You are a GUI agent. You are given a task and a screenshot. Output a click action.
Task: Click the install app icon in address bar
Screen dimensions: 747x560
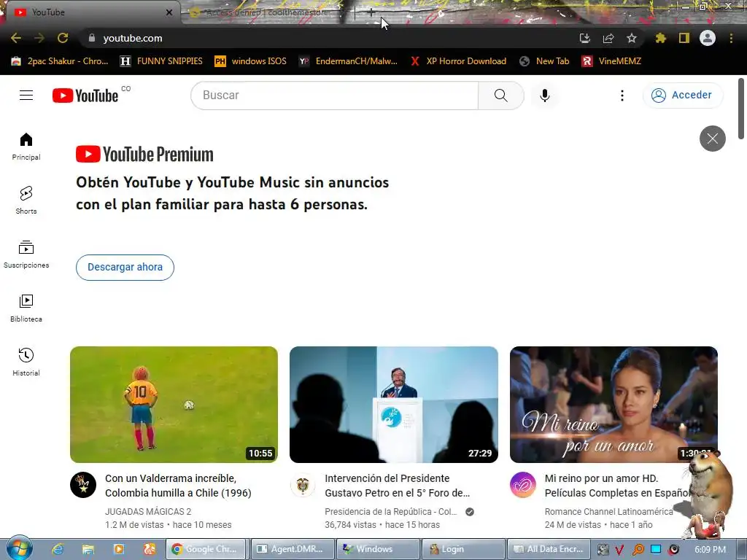(x=584, y=38)
